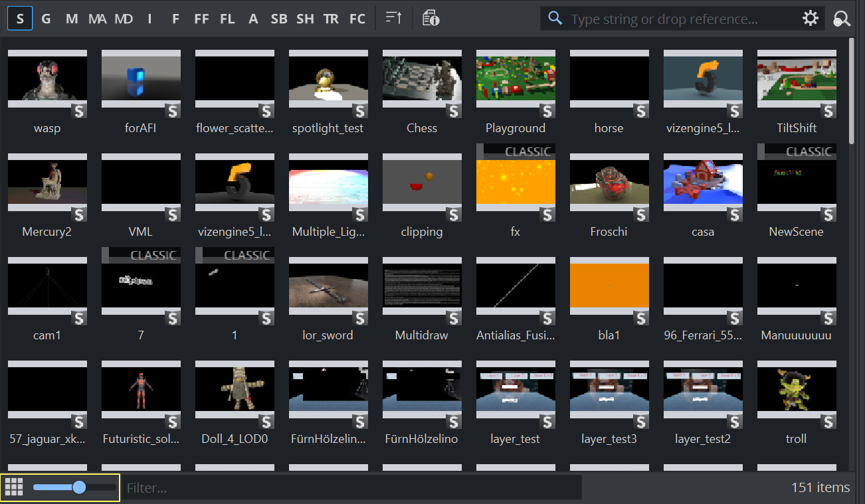Open the sort order options
Image resolution: width=865 pixels, height=504 pixels.
394,19
